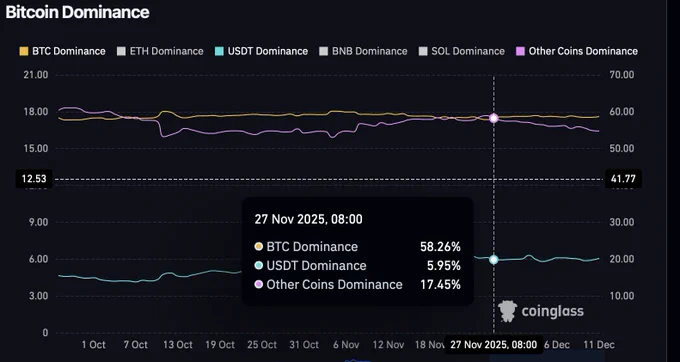Click the 1 Oct date axis label
Image resolution: width=680 pixels, height=362 pixels.
pyautogui.click(x=94, y=345)
